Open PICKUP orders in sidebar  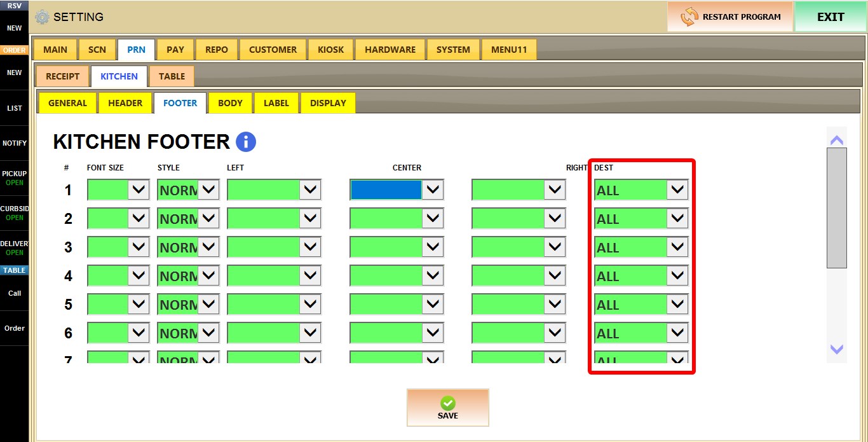point(14,178)
